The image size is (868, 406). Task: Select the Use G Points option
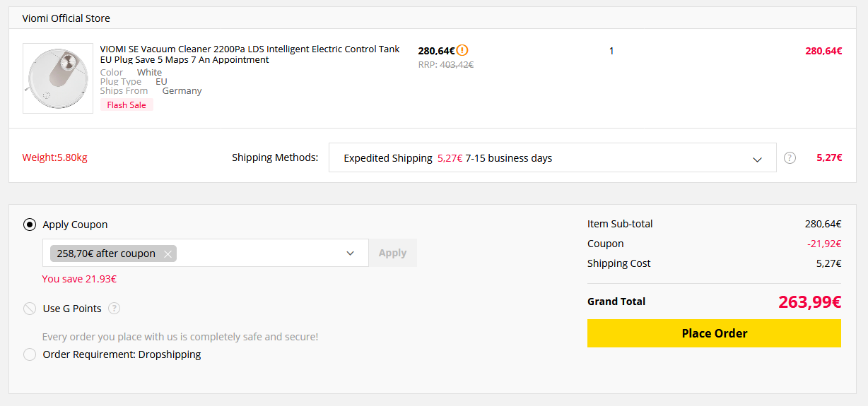tap(30, 309)
